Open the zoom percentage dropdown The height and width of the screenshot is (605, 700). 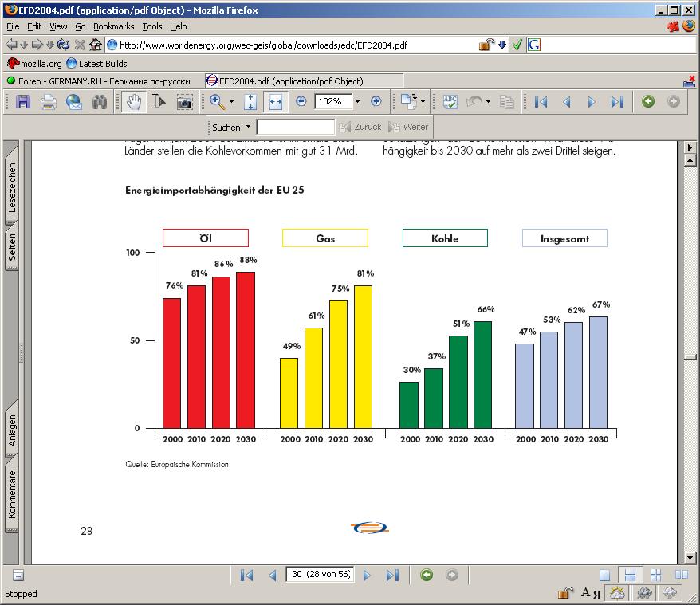(357, 102)
